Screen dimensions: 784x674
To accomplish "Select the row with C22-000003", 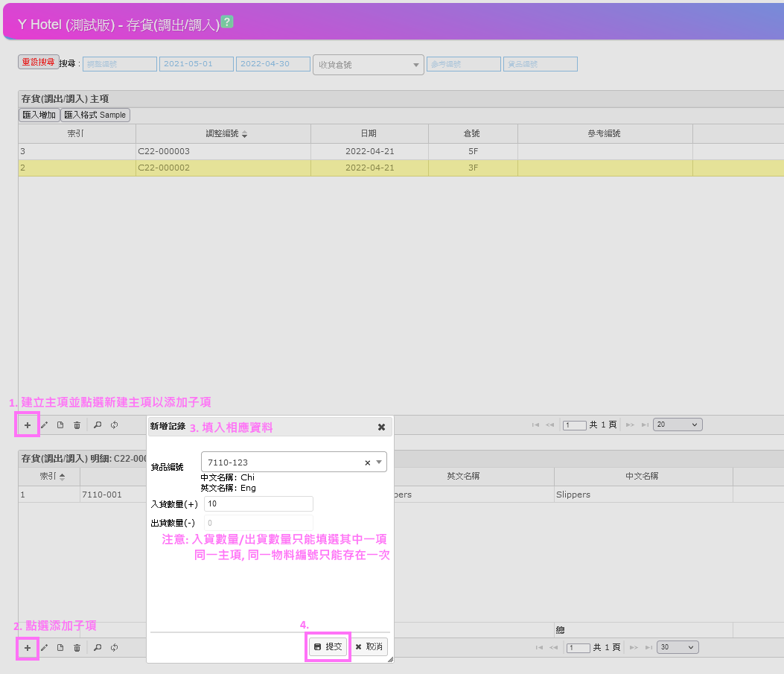I will [223, 151].
